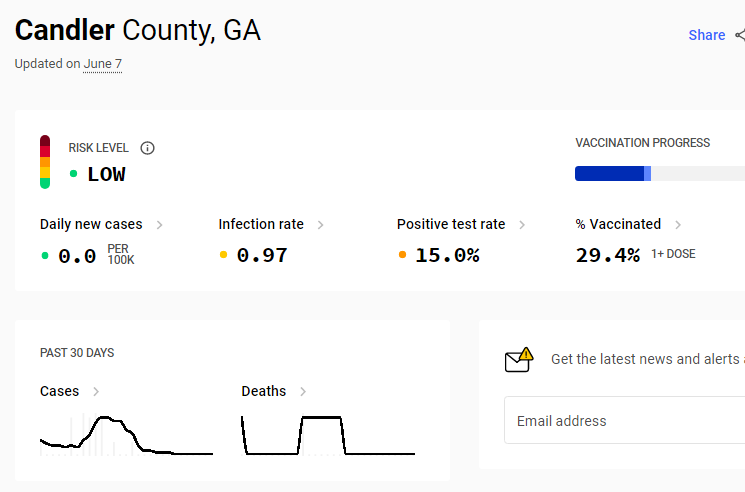This screenshot has height=492, width=745.
Task: Expand the Daily new cases chevron
Action: point(160,225)
